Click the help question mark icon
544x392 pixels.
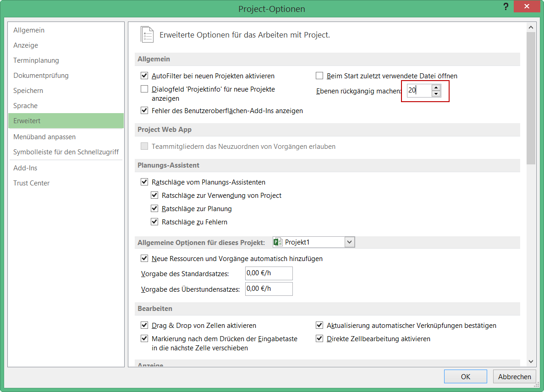coord(506,7)
